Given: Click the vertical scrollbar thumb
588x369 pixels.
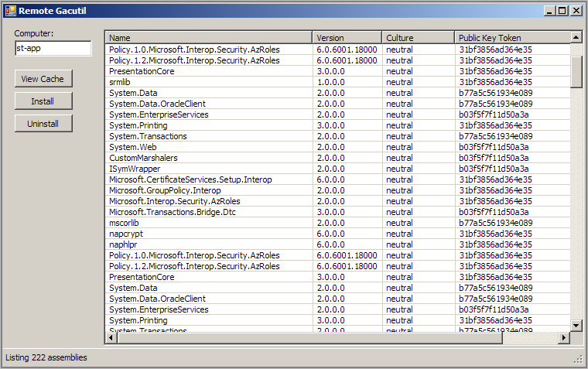Looking at the screenshot, I should (x=576, y=72).
